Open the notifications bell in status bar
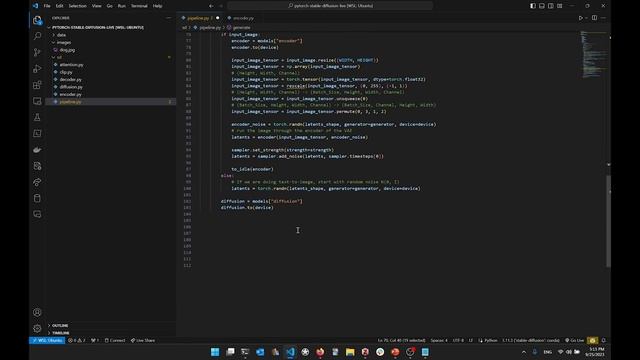 click(604, 340)
